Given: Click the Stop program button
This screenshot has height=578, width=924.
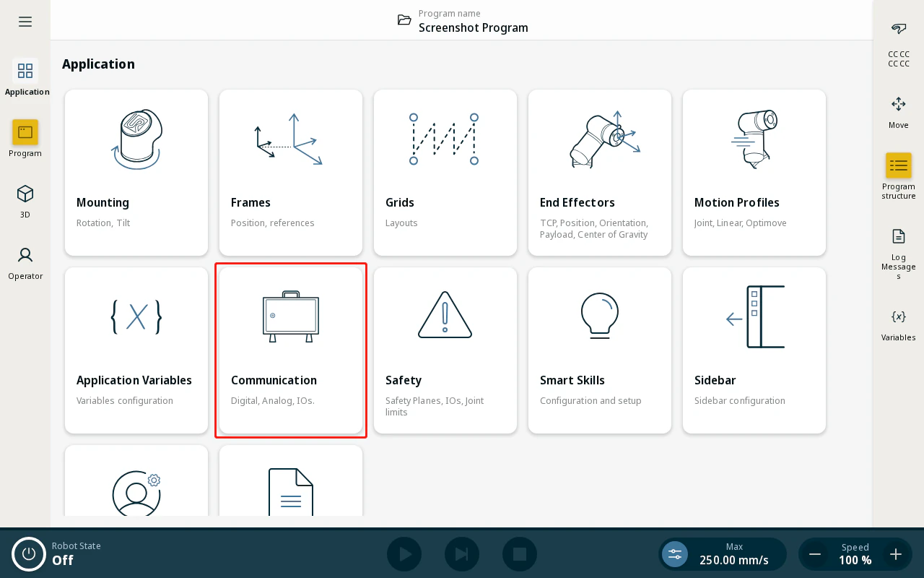Looking at the screenshot, I should (520, 554).
